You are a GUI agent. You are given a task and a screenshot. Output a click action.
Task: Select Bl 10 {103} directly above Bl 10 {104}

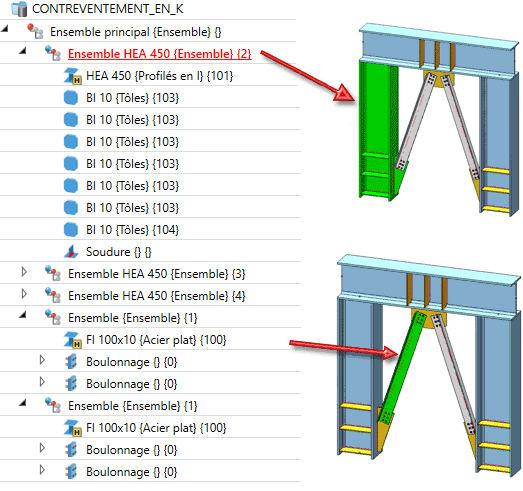pos(132,208)
